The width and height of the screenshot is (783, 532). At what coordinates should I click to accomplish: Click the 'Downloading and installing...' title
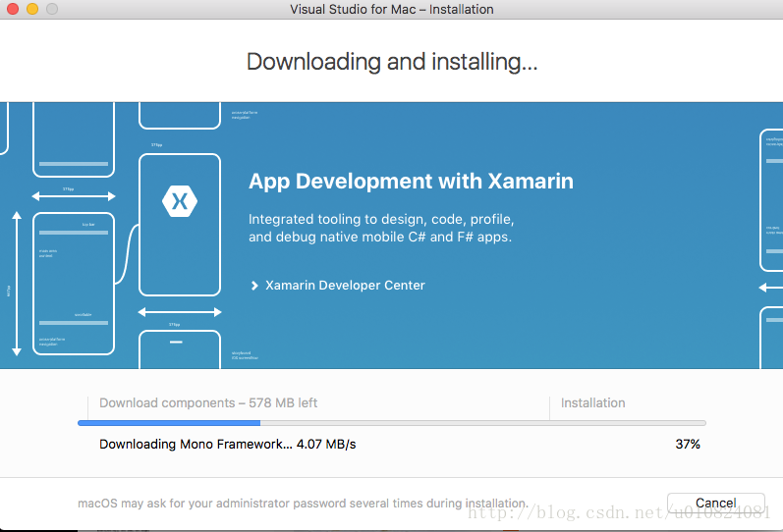point(392,62)
